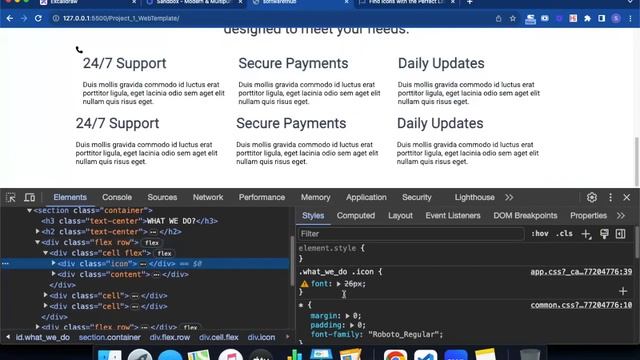Expand the div class="icon" node
The width and height of the screenshot is (640, 360).
coord(53,263)
